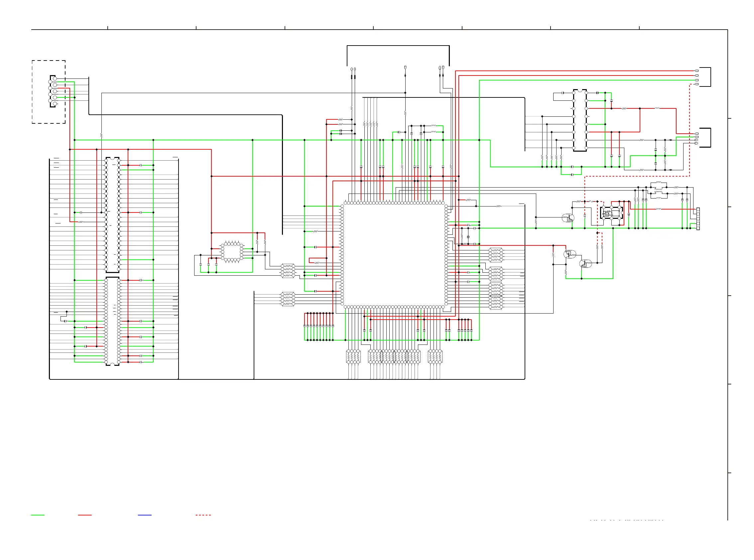Select the top-right four-pin bracket connector
This screenshot has width=754, height=560.
click(703, 77)
